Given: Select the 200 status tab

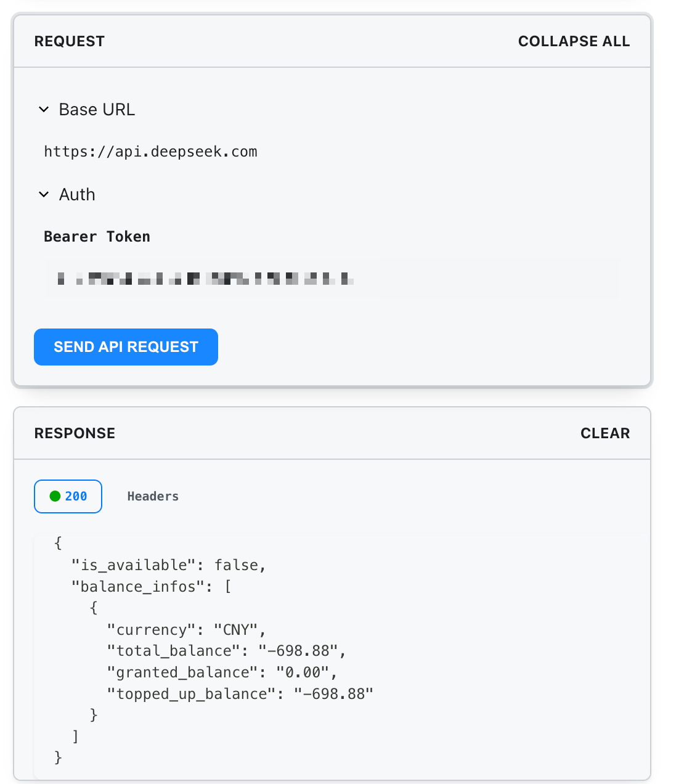Looking at the screenshot, I should click(68, 496).
